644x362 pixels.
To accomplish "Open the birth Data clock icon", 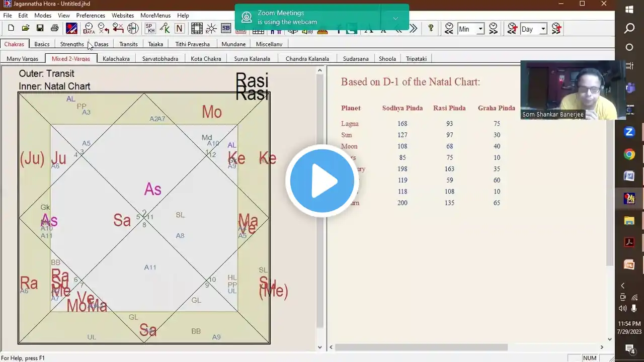I will (89, 28).
